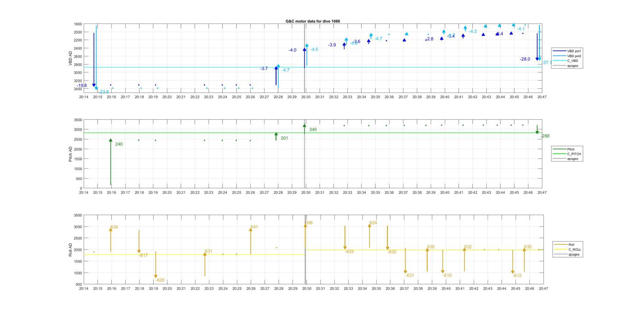Click the -615 roll data label
644x319 pixels.
coord(447,276)
